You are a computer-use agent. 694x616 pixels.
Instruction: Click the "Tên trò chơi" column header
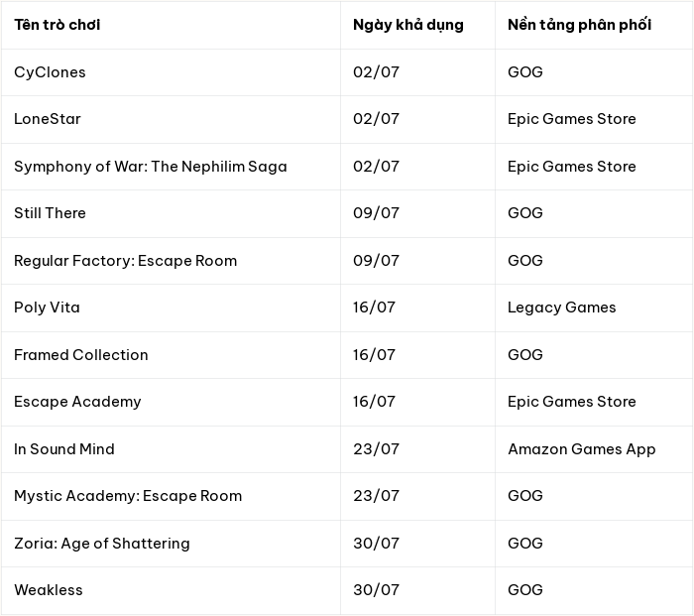point(58,25)
